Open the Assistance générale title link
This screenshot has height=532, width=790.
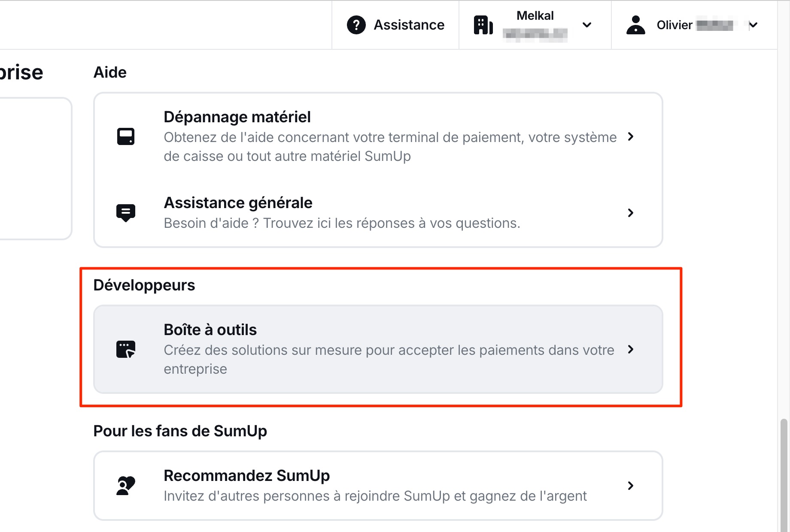[x=238, y=203]
